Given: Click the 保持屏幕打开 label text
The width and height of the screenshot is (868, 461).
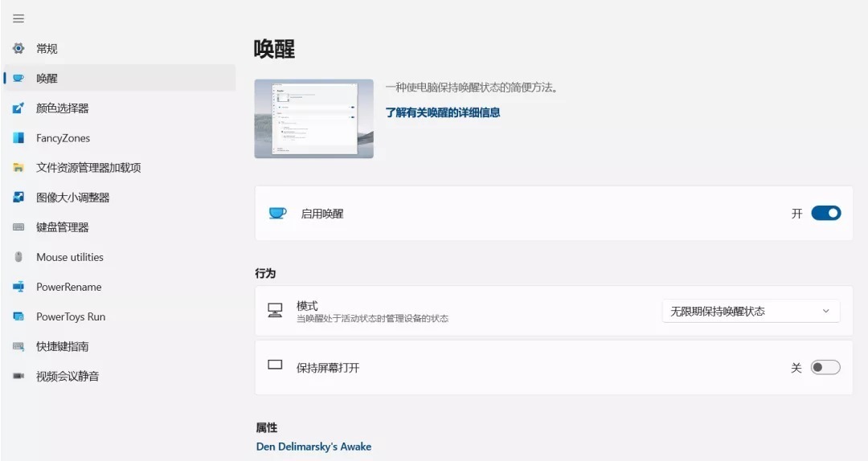Looking at the screenshot, I should (328, 368).
